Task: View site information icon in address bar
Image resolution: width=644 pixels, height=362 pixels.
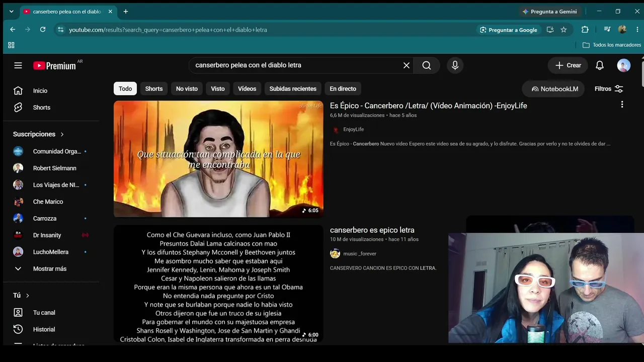Action: click(x=60, y=30)
